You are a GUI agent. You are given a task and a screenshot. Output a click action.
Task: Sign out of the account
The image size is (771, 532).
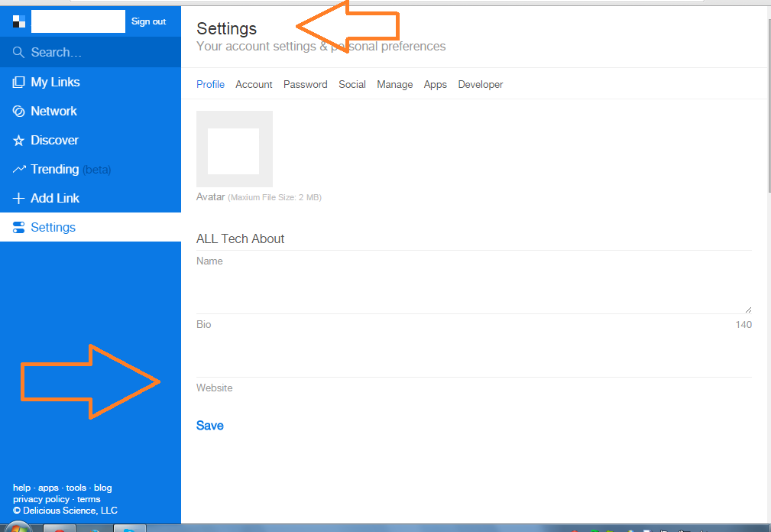pos(148,21)
